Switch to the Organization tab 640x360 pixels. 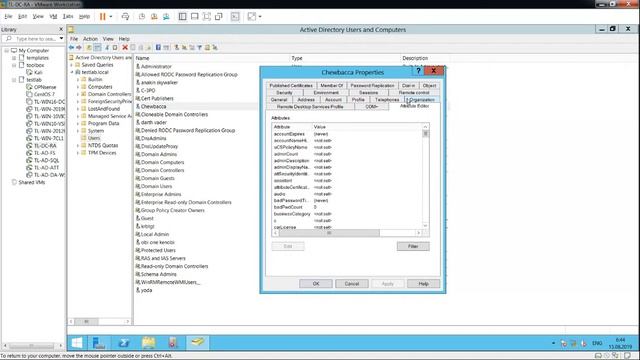[x=422, y=100]
